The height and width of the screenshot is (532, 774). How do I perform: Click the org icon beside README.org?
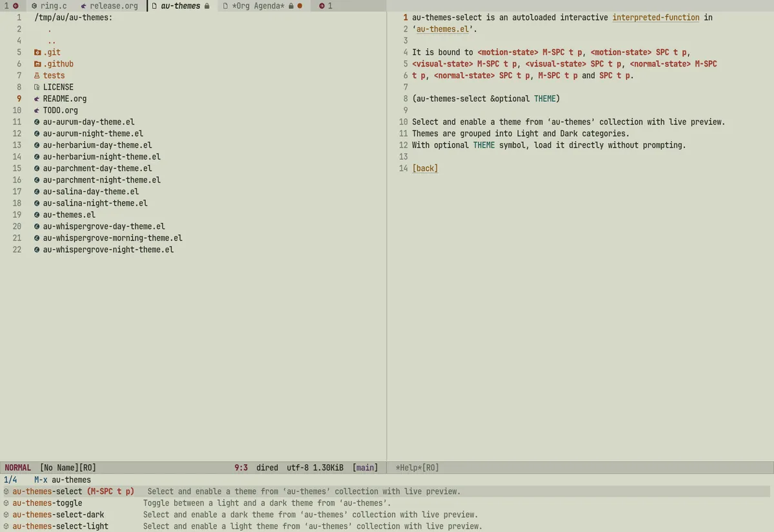(x=37, y=99)
